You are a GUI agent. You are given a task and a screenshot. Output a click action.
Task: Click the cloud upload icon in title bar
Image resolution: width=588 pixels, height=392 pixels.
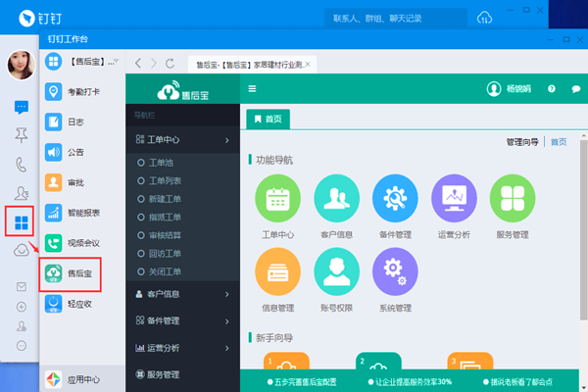pyautogui.click(x=484, y=18)
